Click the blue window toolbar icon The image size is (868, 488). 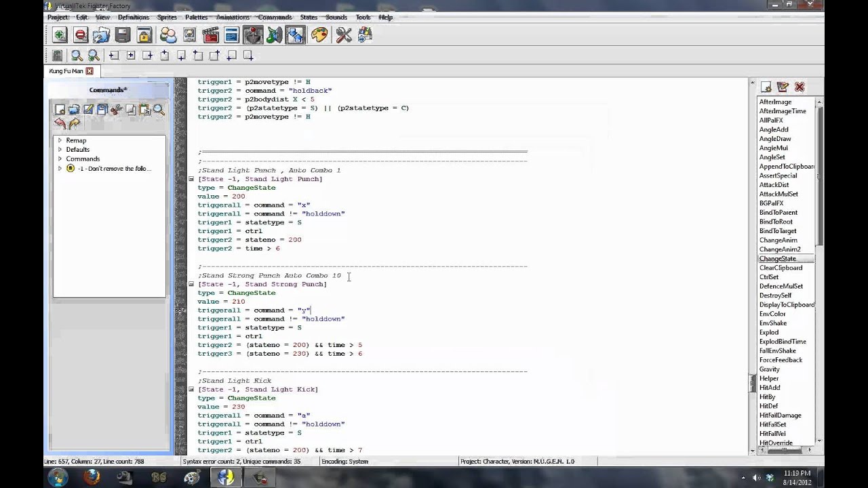coord(231,35)
